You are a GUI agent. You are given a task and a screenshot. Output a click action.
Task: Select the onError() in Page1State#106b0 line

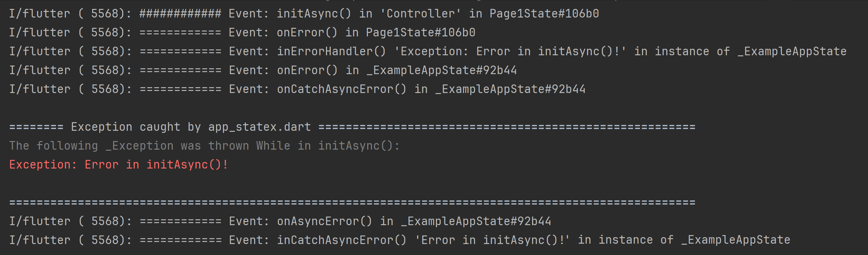point(242,33)
